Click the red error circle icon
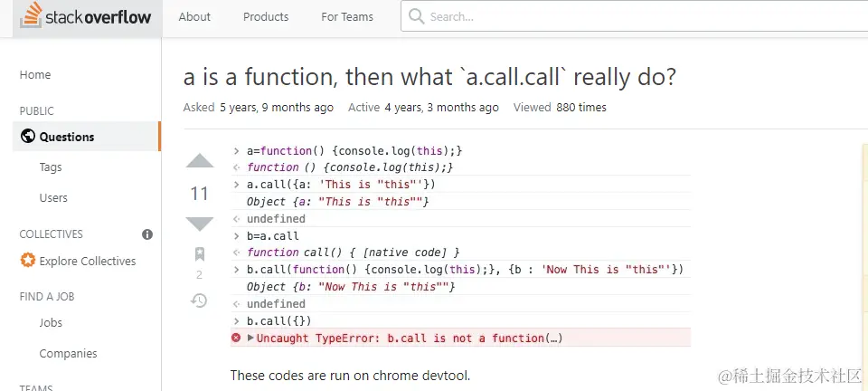868x391 pixels. (236, 338)
